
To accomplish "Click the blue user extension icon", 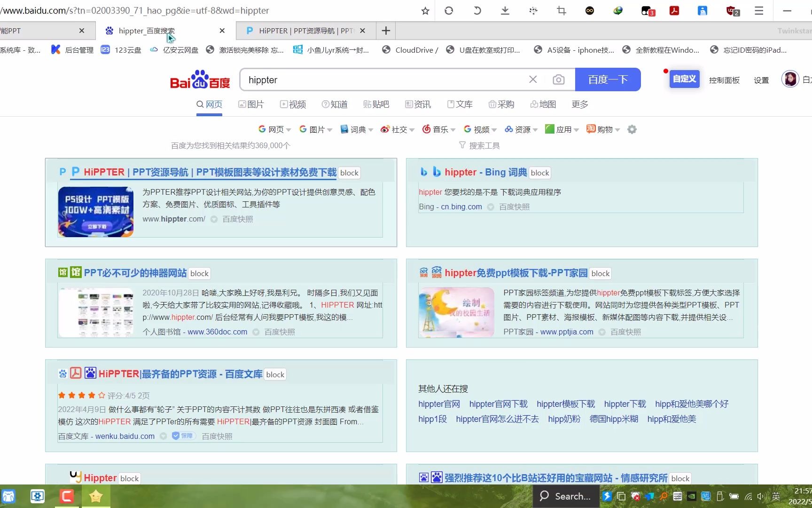I will coord(703,10).
